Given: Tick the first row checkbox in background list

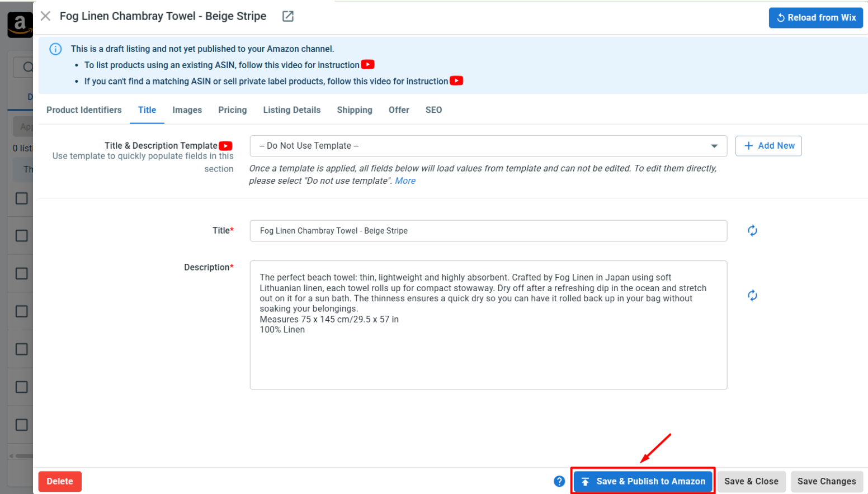Looking at the screenshot, I should 22,198.
